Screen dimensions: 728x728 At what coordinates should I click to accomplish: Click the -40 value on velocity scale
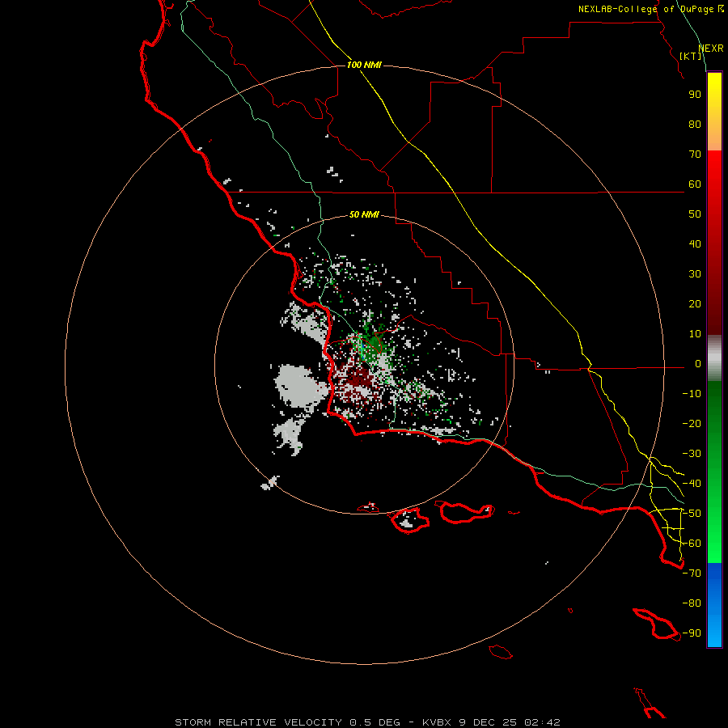point(692,484)
